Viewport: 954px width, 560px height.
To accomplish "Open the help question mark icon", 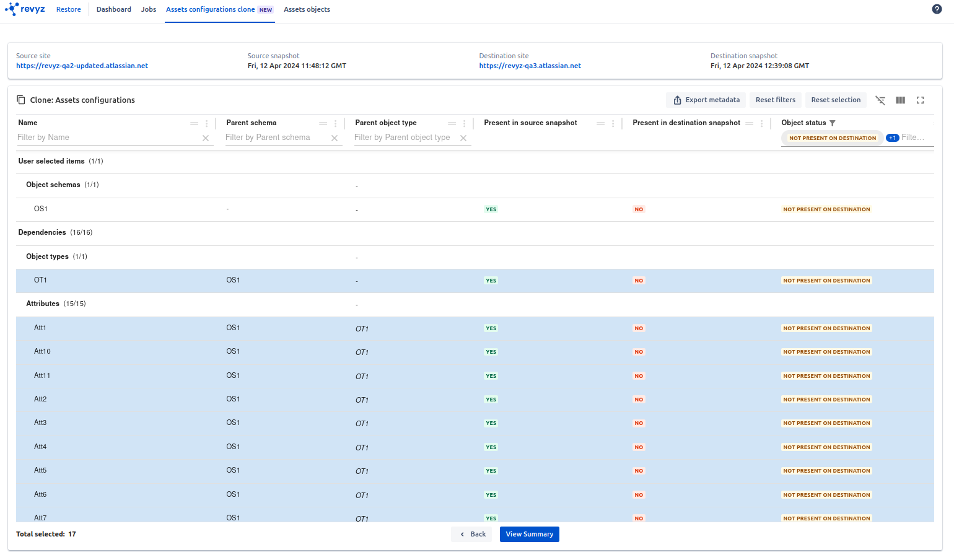I will pyautogui.click(x=937, y=9).
